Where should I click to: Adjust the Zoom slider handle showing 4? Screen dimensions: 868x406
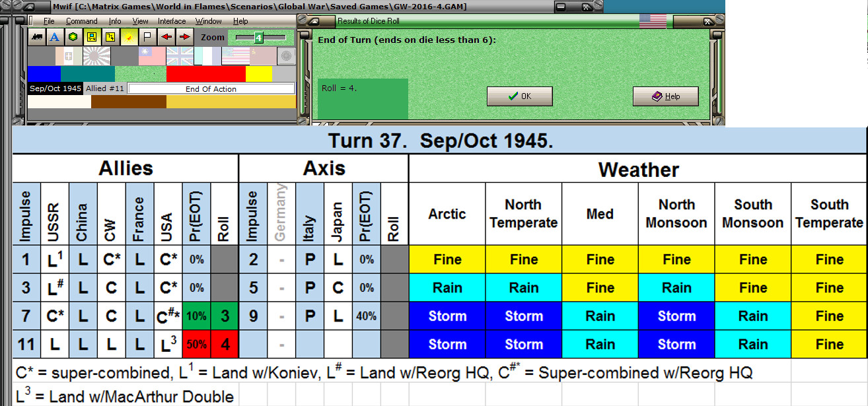tap(259, 38)
